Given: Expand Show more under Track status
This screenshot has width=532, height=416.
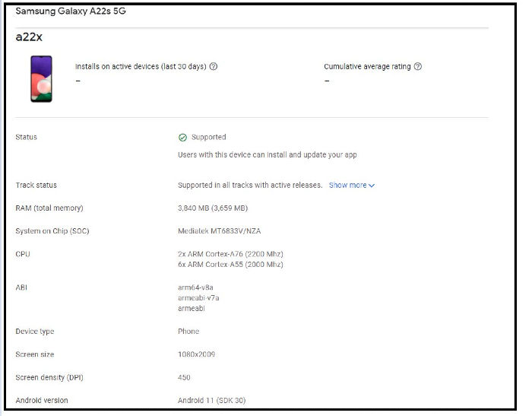Looking at the screenshot, I should [351, 185].
